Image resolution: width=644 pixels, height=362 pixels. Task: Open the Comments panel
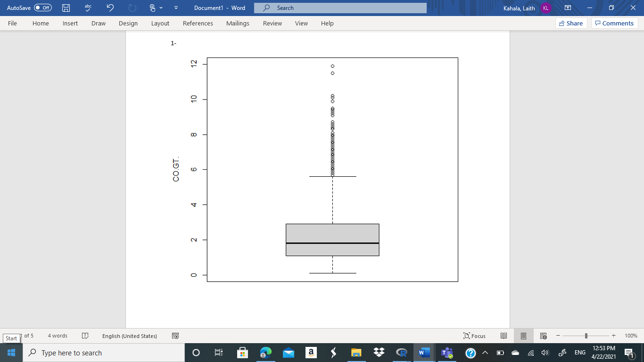[x=614, y=23]
